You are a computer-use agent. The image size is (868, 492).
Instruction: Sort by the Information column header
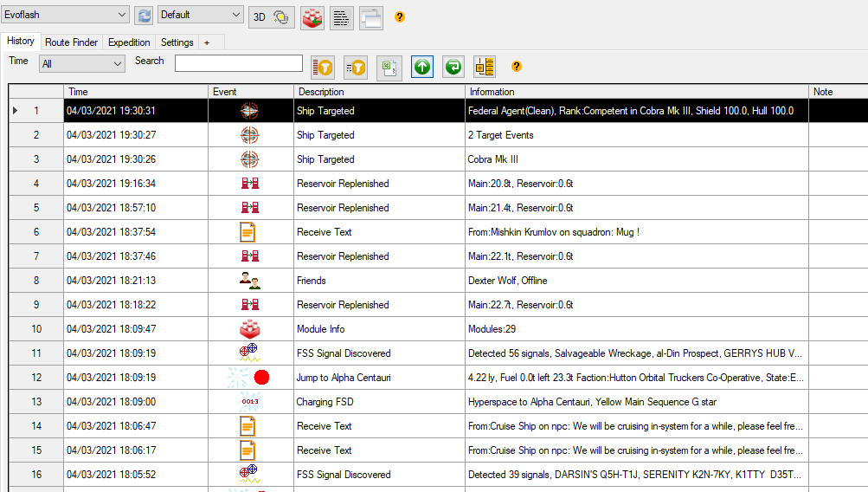coord(637,92)
